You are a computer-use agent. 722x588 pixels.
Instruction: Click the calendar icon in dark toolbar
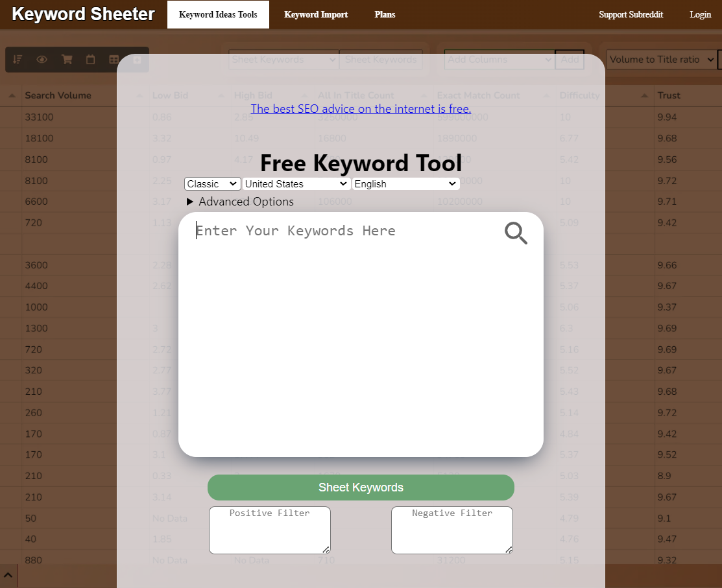tap(90, 60)
